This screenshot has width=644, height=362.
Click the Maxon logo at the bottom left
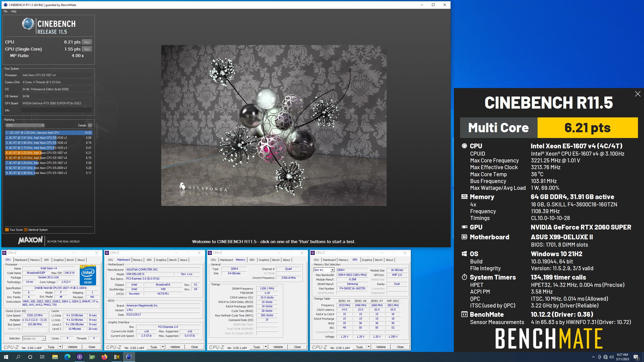[30, 240]
